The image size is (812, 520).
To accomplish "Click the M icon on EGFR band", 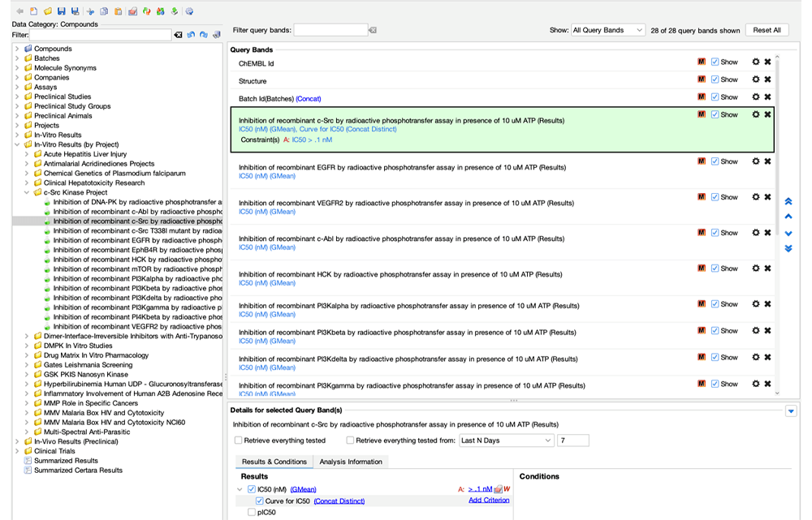I will tap(702, 161).
